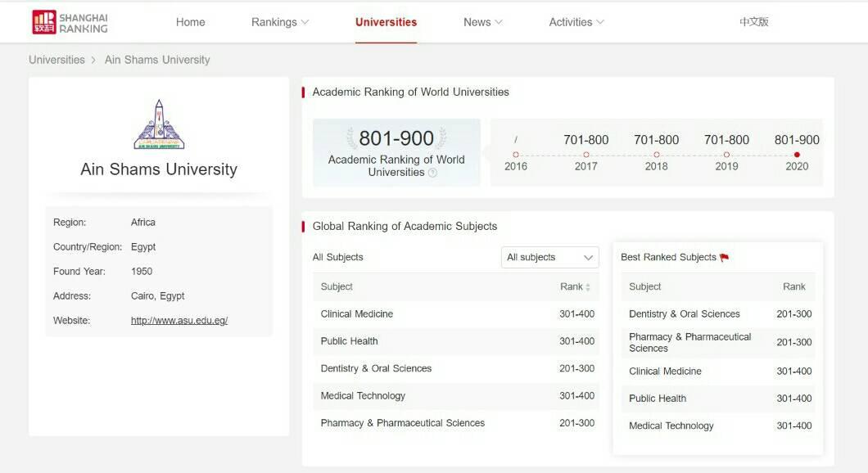The width and height of the screenshot is (868, 473).
Task: Click the Rank column sort arrows
Action: tap(588, 287)
